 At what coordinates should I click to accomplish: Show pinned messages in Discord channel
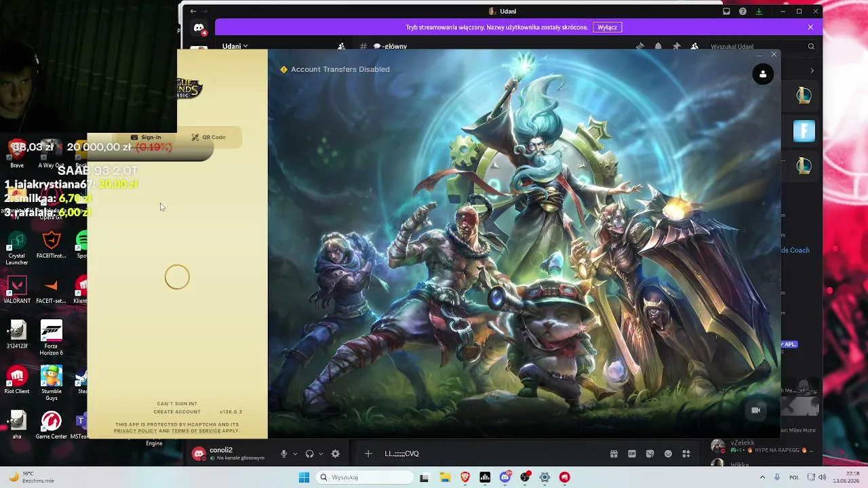676,46
